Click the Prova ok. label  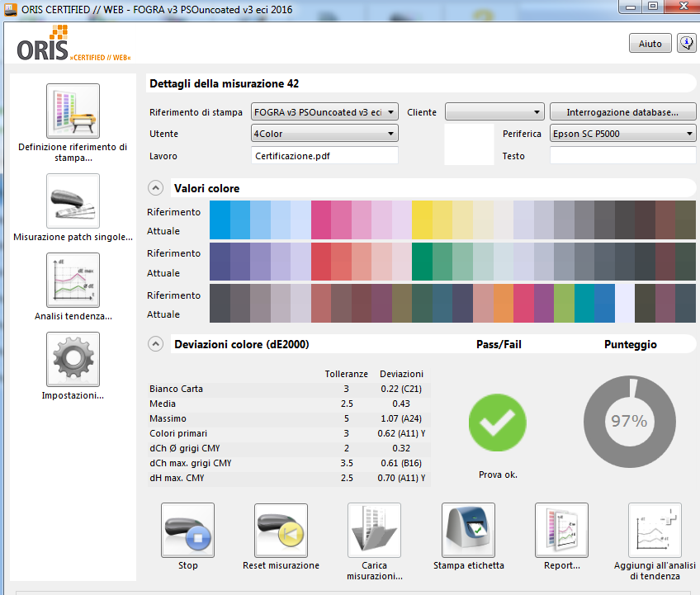pyautogui.click(x=498, y=475)
